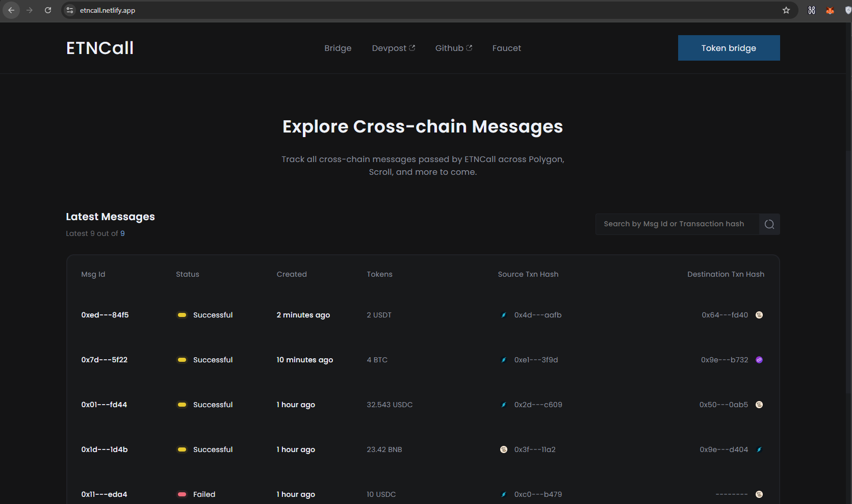Screen dimensions: 852x504
Task: Click the 'Latest 9 out of 9' count
Action: point(95,233)
